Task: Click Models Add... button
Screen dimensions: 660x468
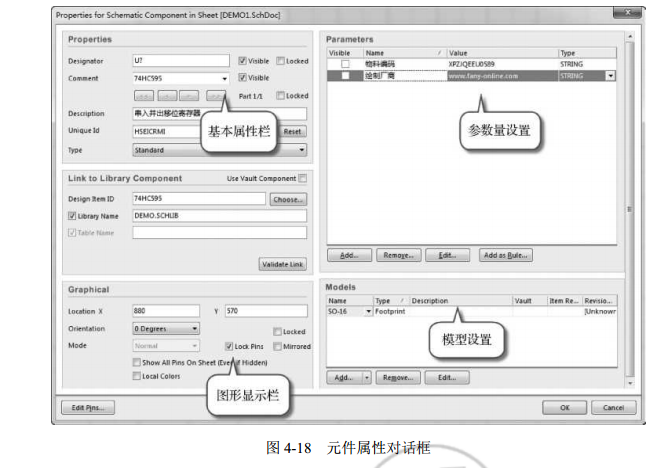Action: click(344, 378)
